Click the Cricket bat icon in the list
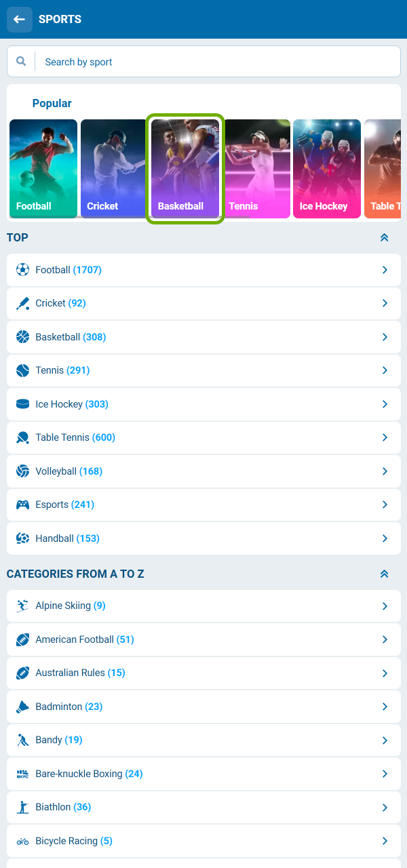This screenshot has height=868, width=407. pyautogui.click(x=22, y=303)
